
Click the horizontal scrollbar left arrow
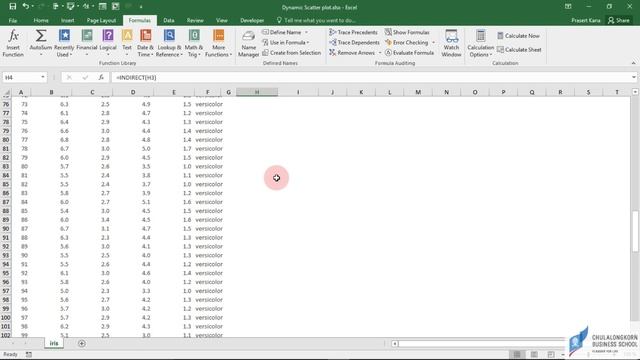[395, 344]
